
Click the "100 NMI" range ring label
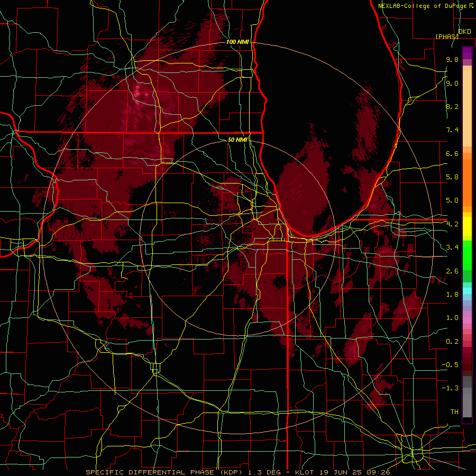coord(237,42)
